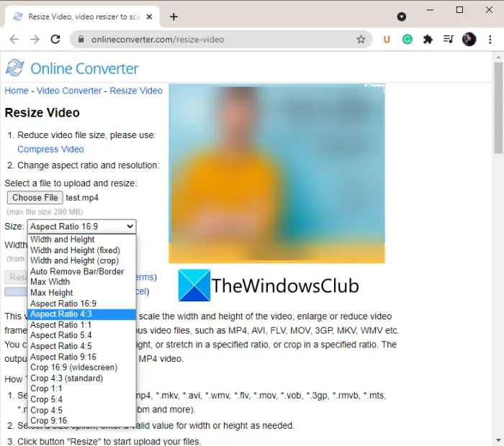Choose Max Width from the list
The image size is (504, 446).
coord(81,282)
